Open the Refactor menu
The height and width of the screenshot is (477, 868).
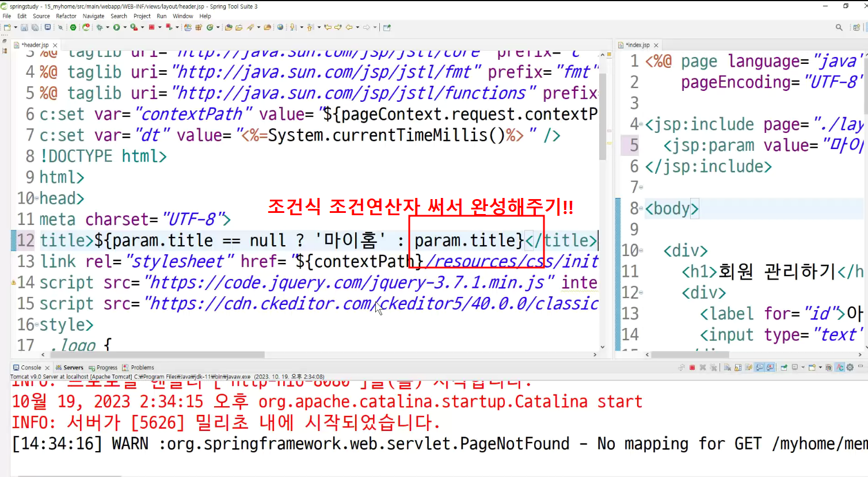pyautogui.click(x=66, y=16)
